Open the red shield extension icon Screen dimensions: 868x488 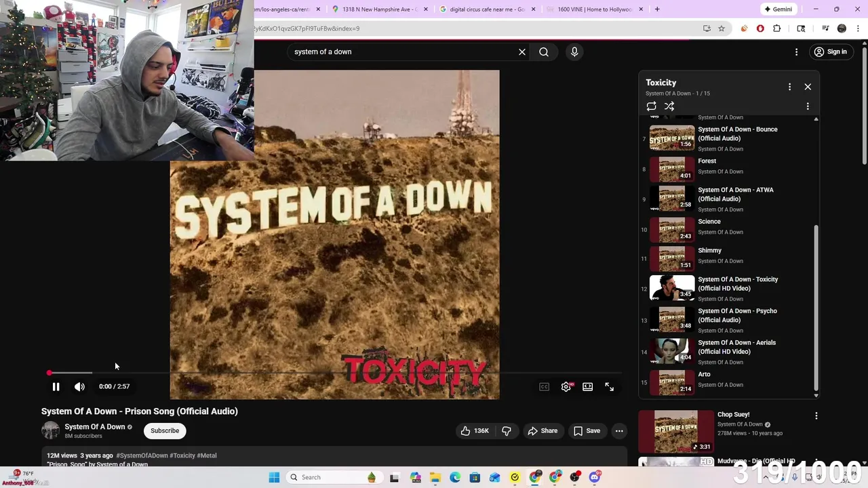click(760, 28)
